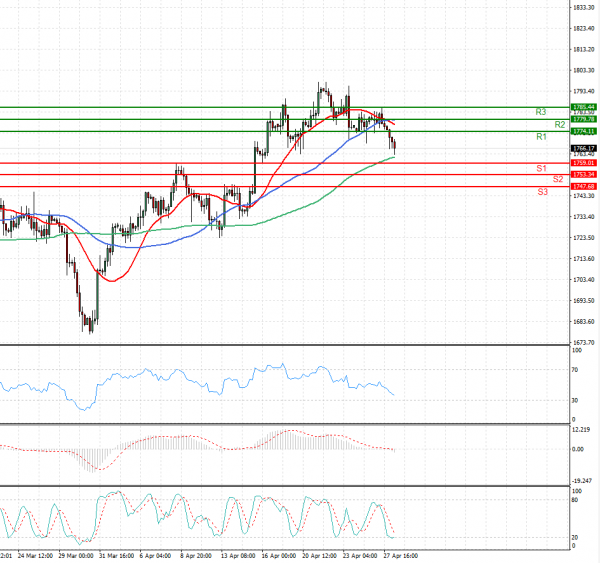Image resolution: width=600 pixels, height=563 pixels.
Task: Select the red 1753.34 price tag
Action: (584, 175)
